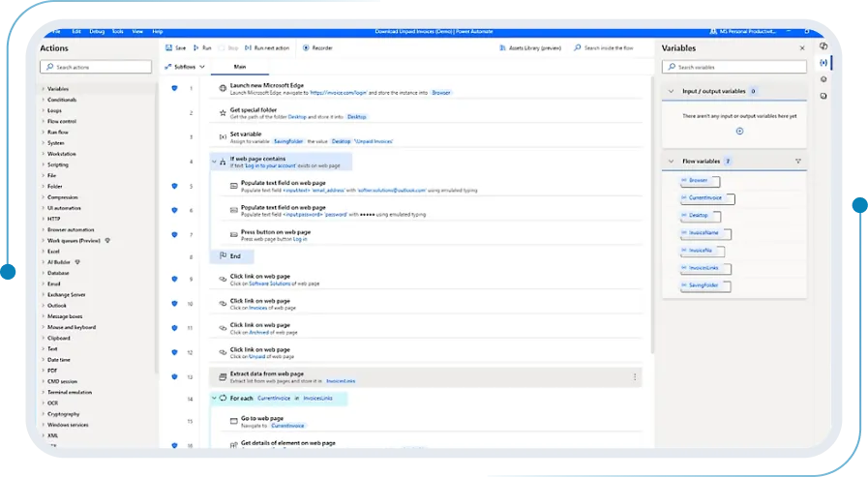Open the View menu

(x=137, y=32)
